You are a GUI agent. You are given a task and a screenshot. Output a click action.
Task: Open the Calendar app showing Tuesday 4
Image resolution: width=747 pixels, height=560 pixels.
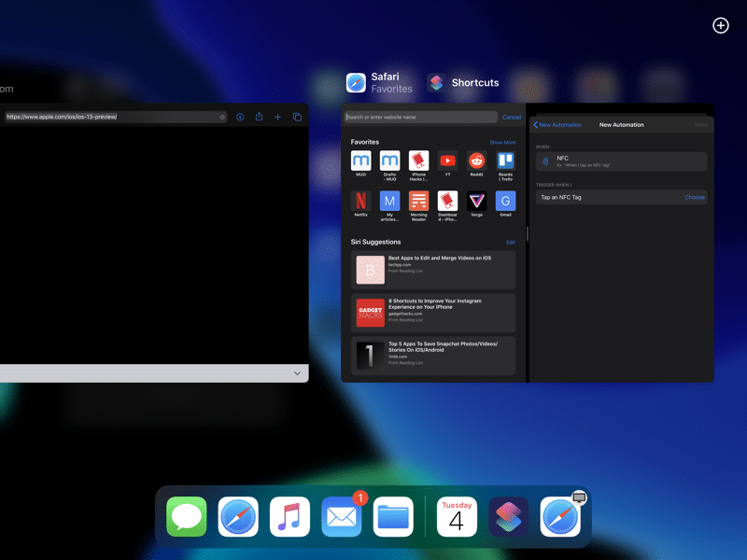(457, 517)
